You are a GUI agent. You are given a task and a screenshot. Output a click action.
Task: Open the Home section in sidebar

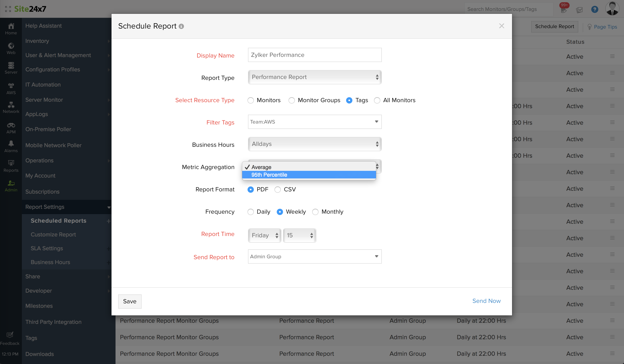click(11, 29)
